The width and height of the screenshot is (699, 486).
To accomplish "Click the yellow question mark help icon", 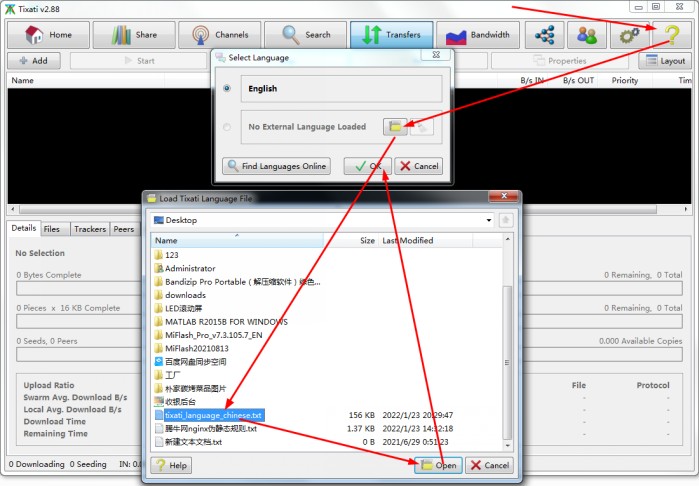I will (671, 35).
